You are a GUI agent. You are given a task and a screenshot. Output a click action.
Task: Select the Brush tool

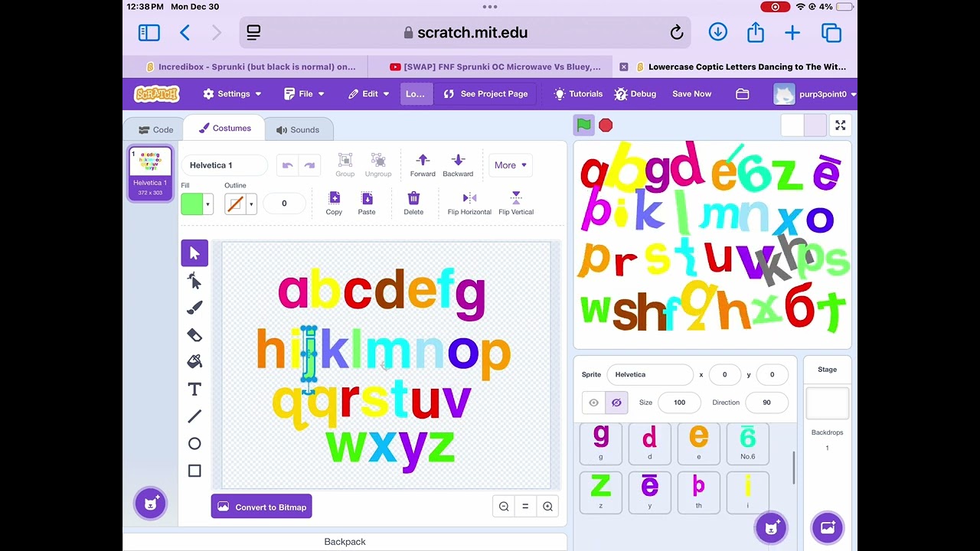coord(194,308)
